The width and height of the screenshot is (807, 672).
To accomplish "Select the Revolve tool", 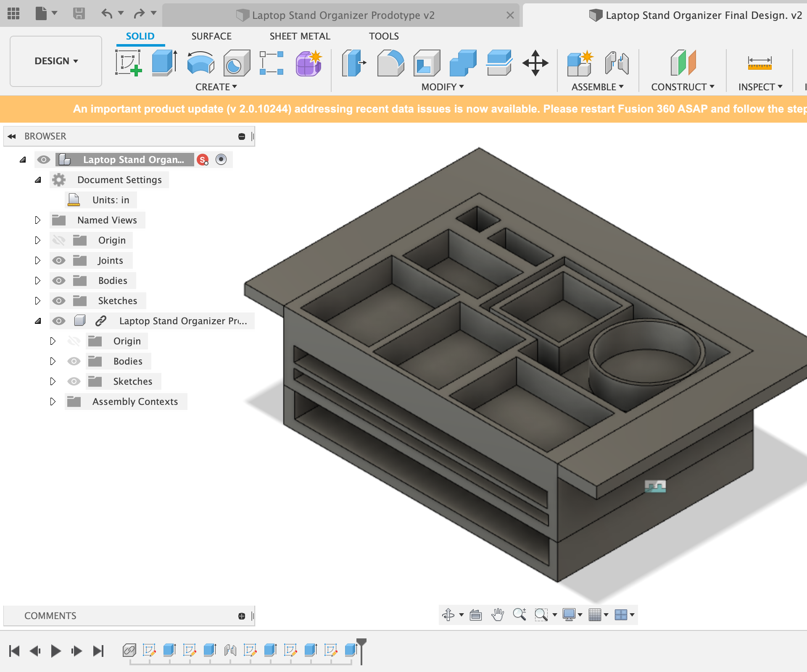I will tap(200, 63).
